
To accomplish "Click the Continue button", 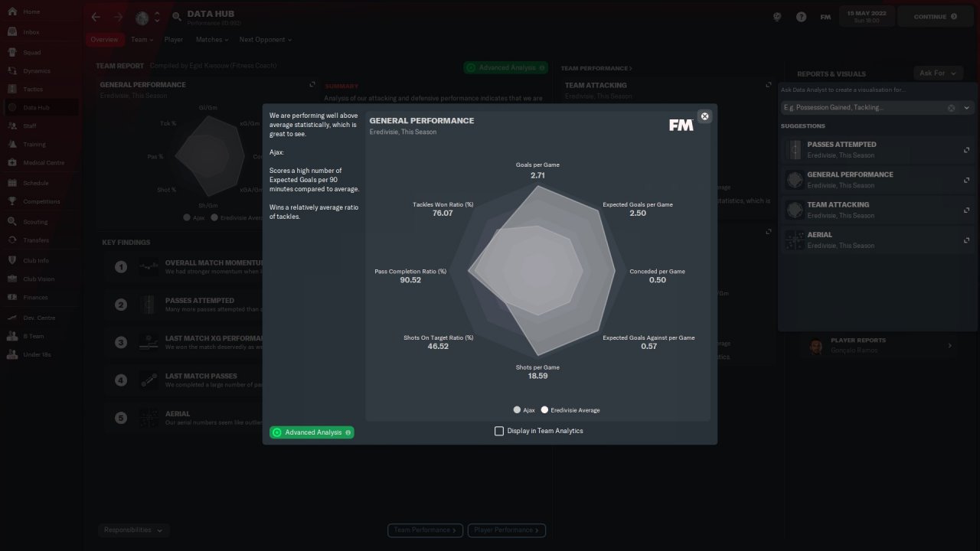I will click(934, 17).
